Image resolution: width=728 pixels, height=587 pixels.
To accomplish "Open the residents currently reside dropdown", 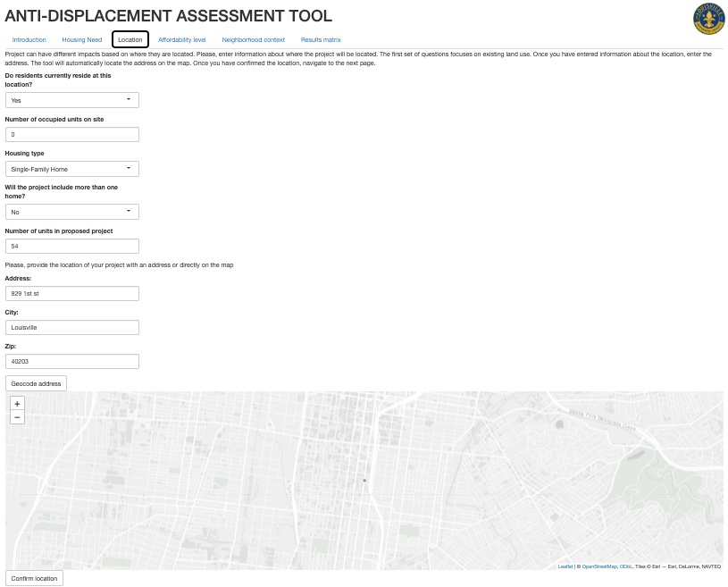I will click(71, 100).
